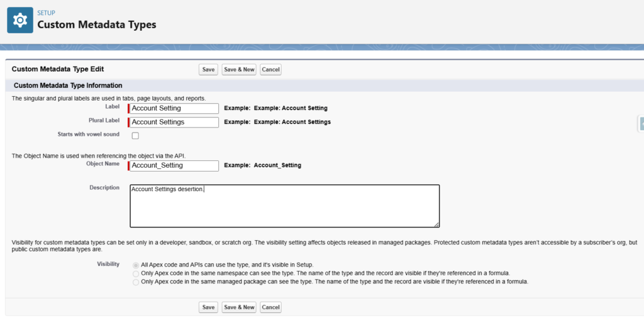This screenshot has width=644, height=318.
Task: Tick Starts with vowel sound checkbox
Action: click(135, 136)
